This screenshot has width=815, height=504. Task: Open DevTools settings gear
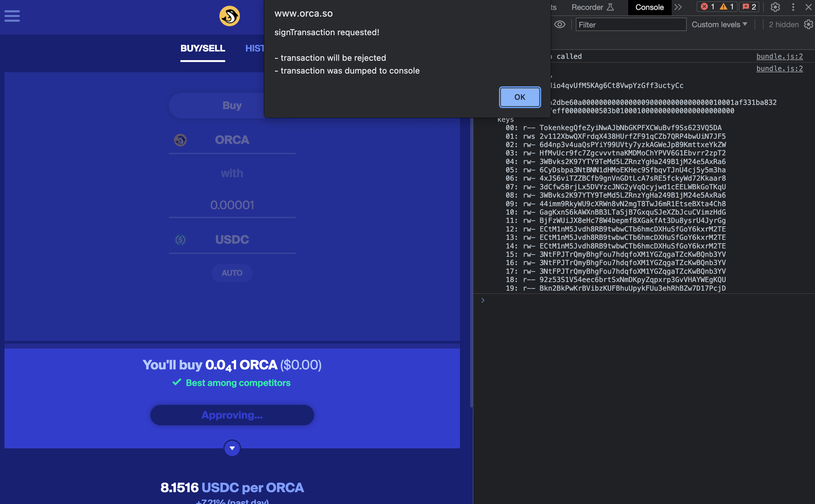coord(775,7)
